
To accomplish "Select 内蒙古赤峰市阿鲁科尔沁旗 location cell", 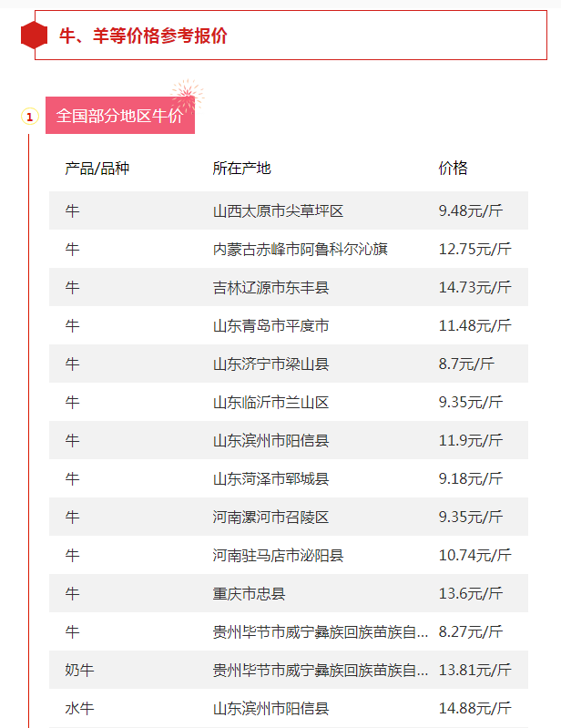I will pos(300,250).
